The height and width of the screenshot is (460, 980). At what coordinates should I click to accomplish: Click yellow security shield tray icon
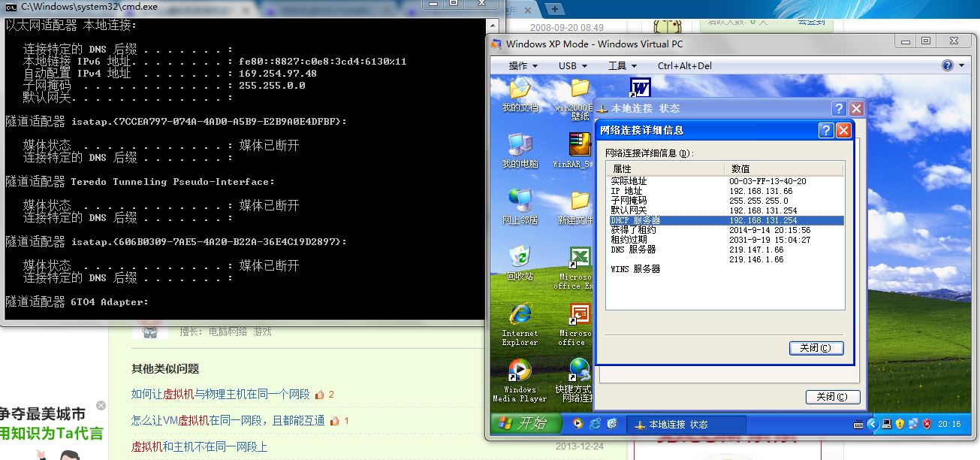coord(900,424)
